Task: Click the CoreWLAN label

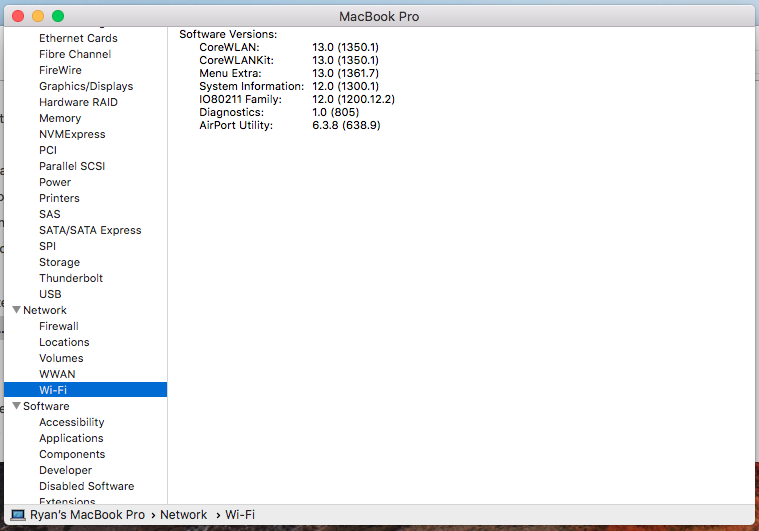Action: click(229, 47)
